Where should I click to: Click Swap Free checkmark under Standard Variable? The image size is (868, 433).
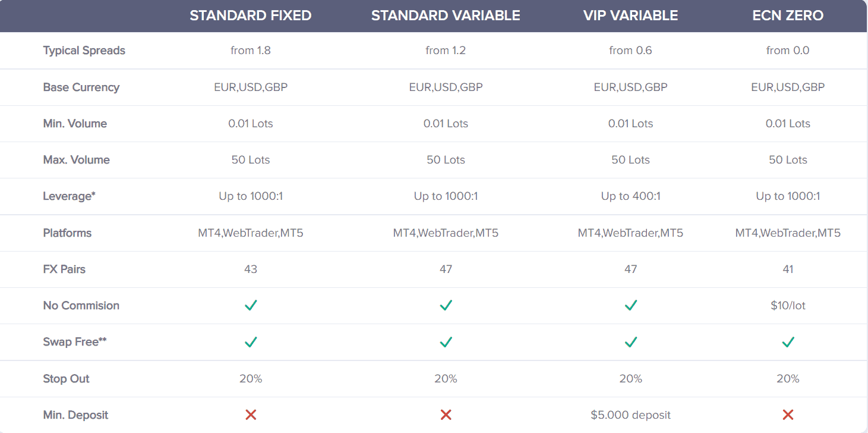pyautogui.click(x=446, y=342)
